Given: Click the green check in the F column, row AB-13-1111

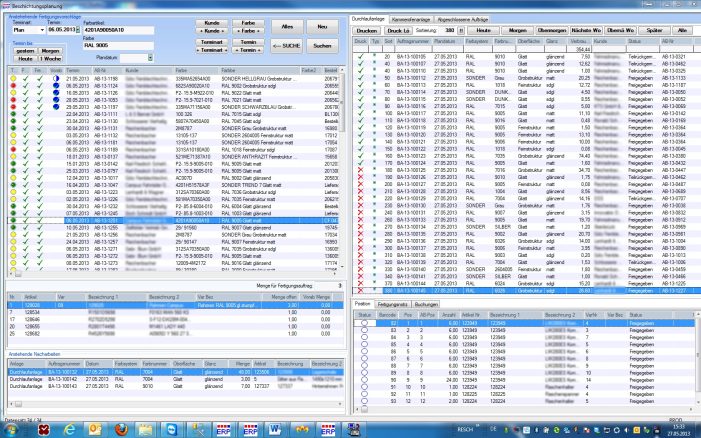Looking at the screenshot, I should [x=25, y=114].
